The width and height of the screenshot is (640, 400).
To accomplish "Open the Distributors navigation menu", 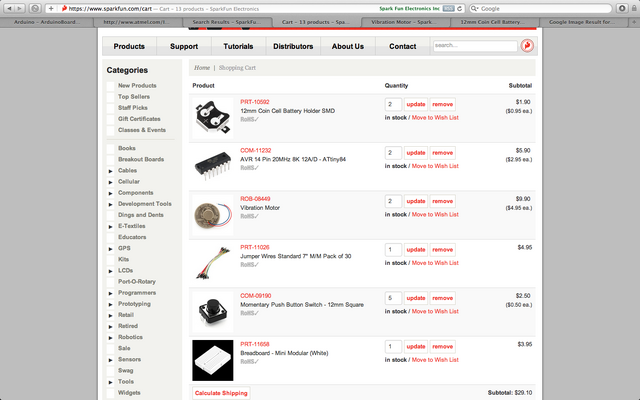I will [x=293, y=46].
